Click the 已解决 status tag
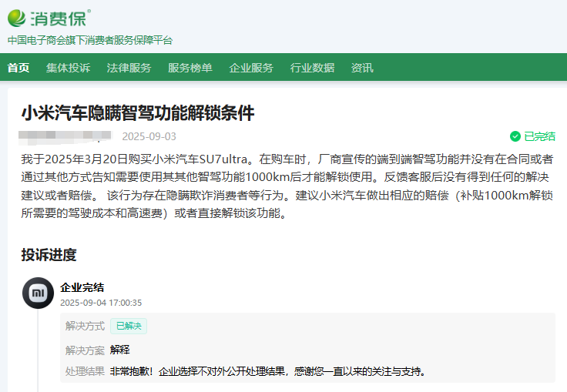The width and height of the screenshot is (567, 392). click(x=129, y=326)
